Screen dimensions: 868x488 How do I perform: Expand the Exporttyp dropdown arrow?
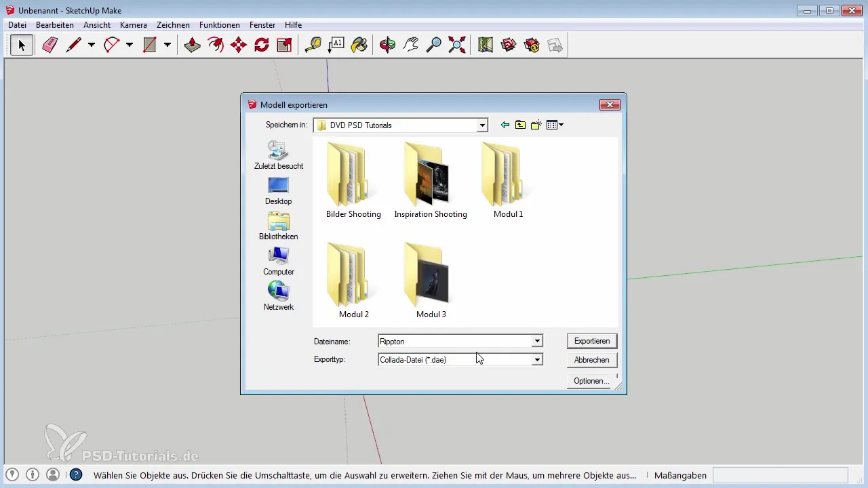(x=537, y=360)
